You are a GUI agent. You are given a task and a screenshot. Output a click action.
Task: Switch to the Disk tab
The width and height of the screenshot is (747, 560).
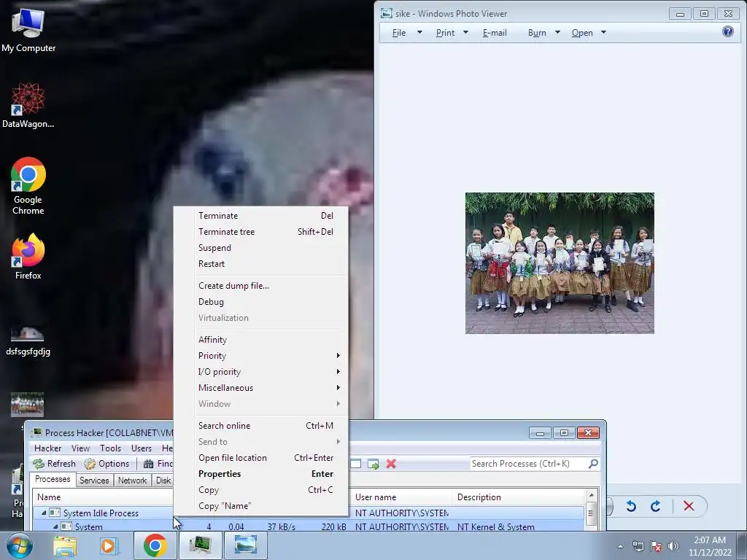(x=163, y=481)
